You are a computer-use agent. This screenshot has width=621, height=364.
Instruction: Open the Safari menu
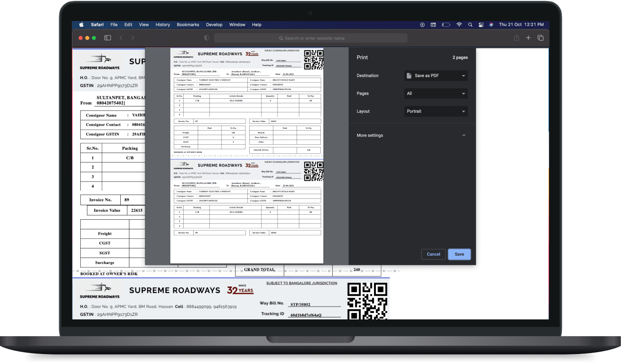tap(97, 25)
